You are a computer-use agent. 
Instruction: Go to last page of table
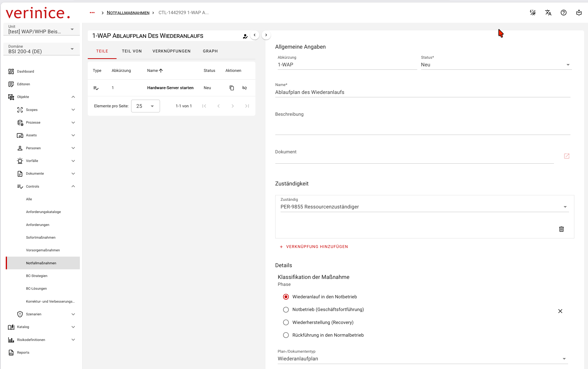coord(247,106)
